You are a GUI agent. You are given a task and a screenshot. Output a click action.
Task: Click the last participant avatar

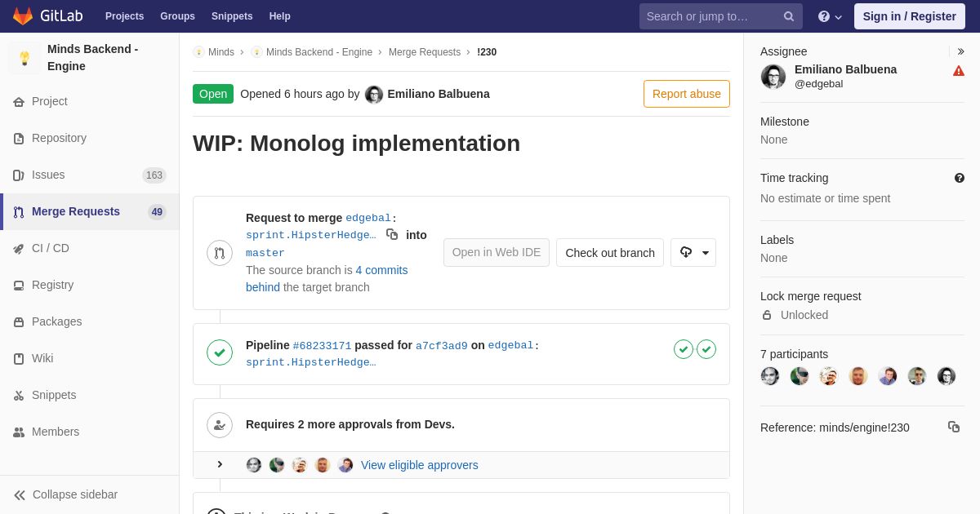947,376
